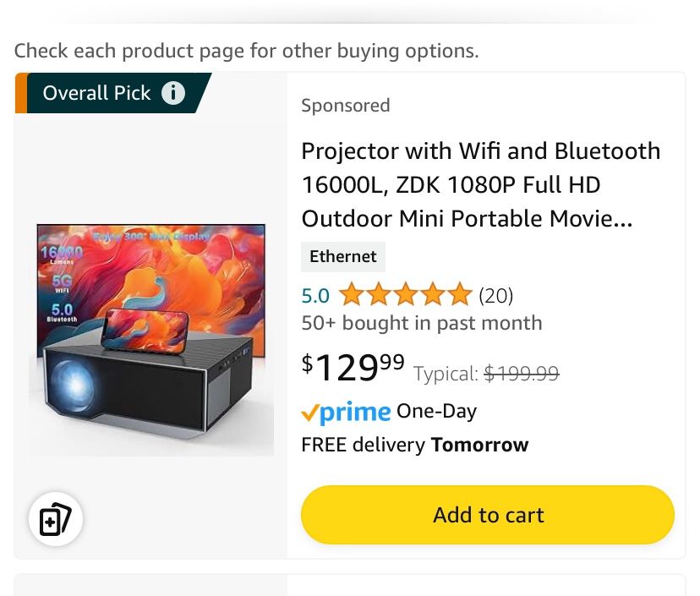Select the Overall Pick badge
The image size is (700, 596).
pos(96,93)
